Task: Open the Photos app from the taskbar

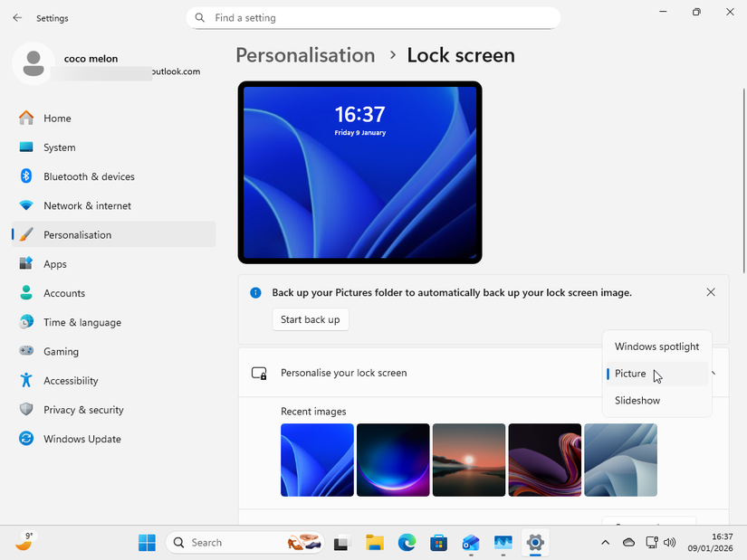Action: [x=503, y=543]
